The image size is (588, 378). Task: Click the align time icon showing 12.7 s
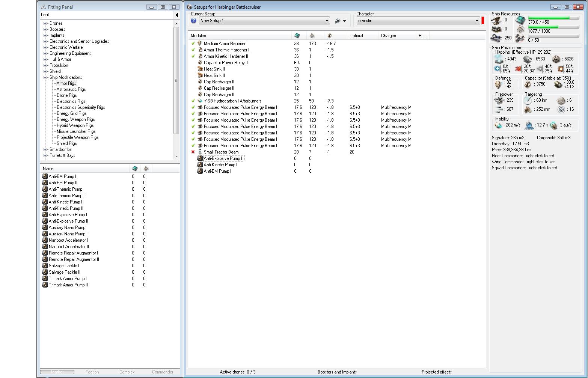[x=529, y=125]
